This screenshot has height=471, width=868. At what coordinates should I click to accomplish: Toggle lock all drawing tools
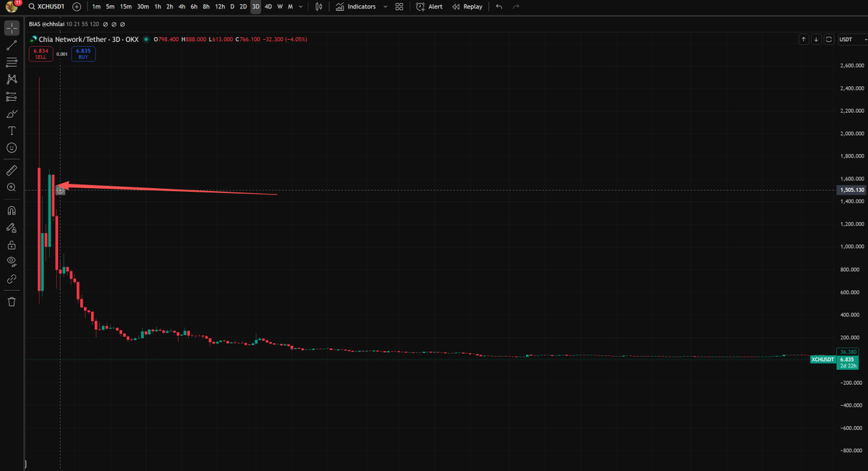[x=12, y=245]
